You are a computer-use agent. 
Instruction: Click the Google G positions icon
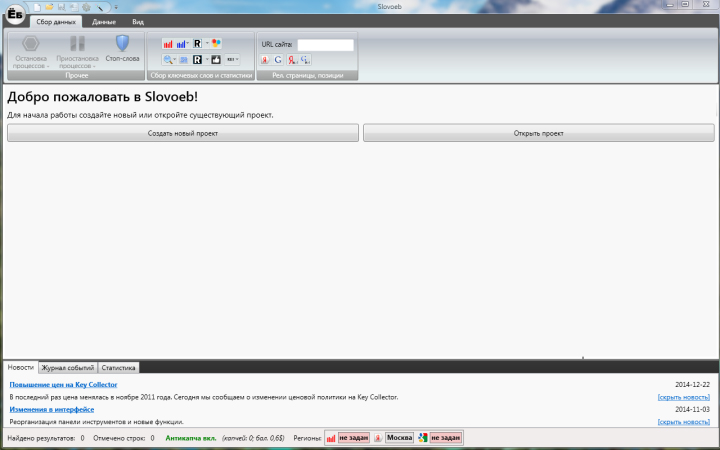(305, 60)
